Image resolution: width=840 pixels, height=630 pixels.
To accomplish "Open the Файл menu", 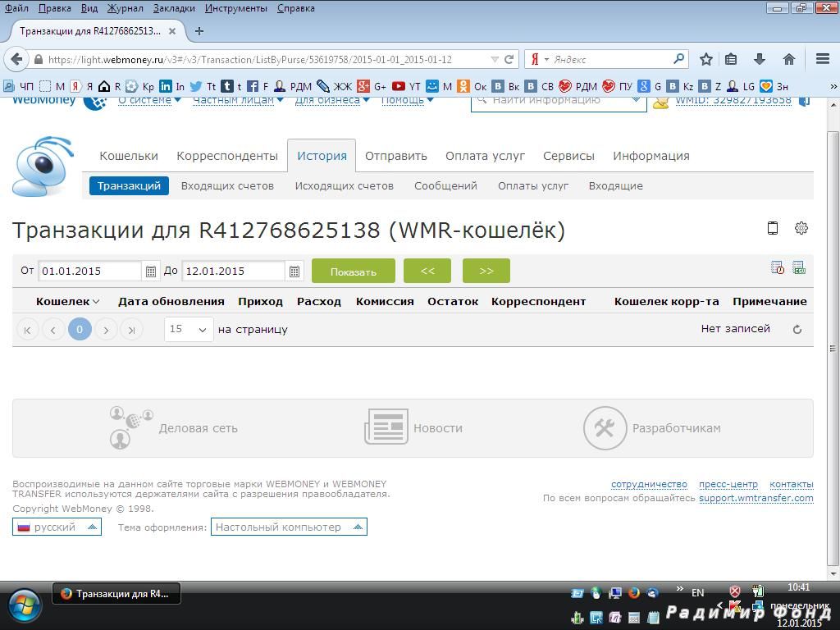I will click(x=16, y=8).
